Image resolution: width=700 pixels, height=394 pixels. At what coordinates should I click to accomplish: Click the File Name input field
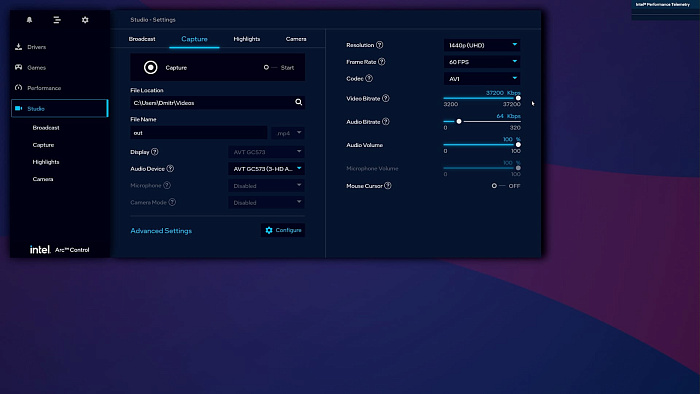[198, 133]
